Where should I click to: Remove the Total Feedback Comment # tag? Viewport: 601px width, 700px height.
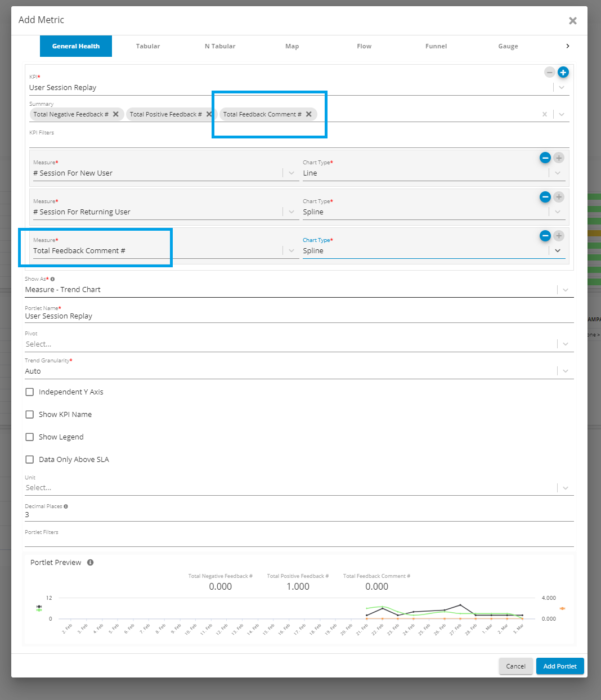(309, 114)
